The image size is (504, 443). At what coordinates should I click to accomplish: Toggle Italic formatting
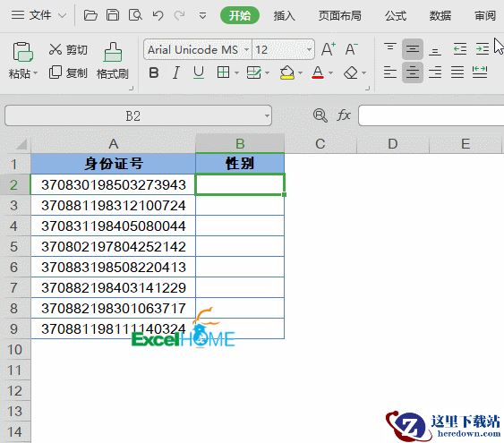[175, 72]
